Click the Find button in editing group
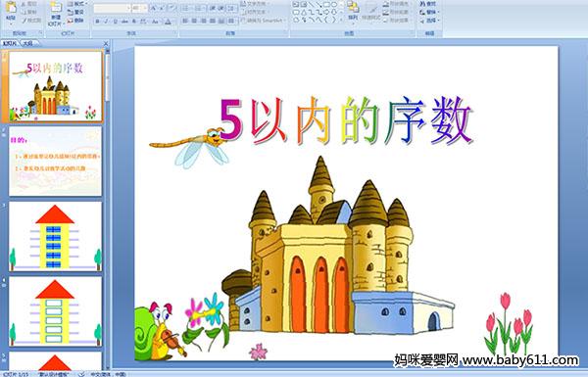The image size is (588, 377). (x=428, y=4)
